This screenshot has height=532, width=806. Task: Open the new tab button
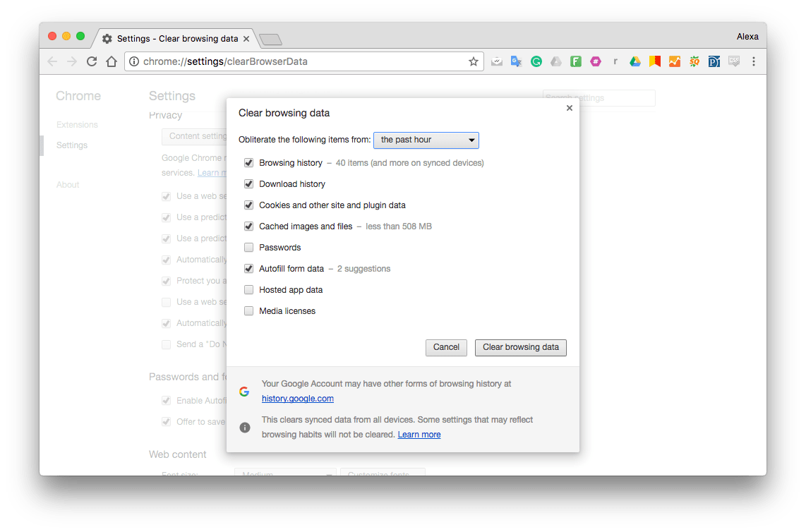coord(270,40)
